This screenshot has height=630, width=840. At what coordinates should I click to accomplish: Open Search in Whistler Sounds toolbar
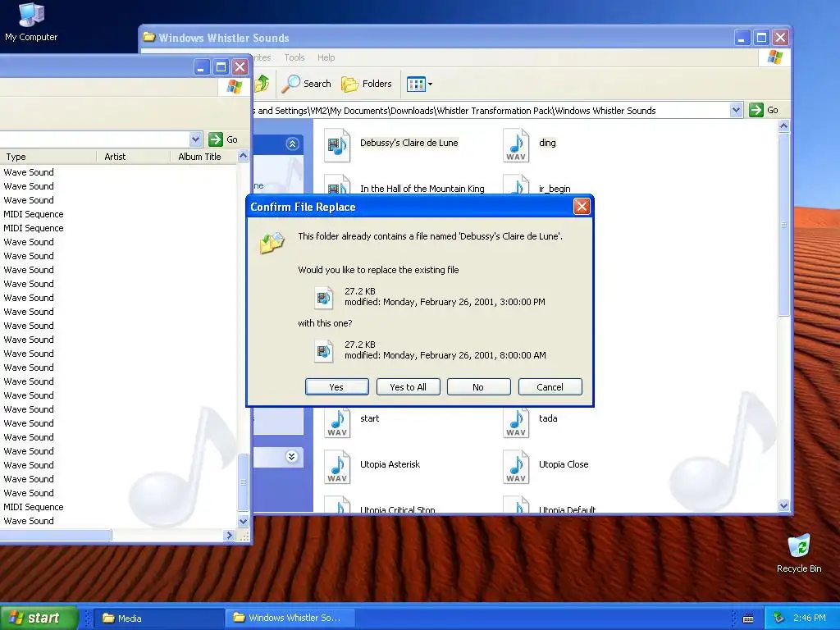click(307, 84)
